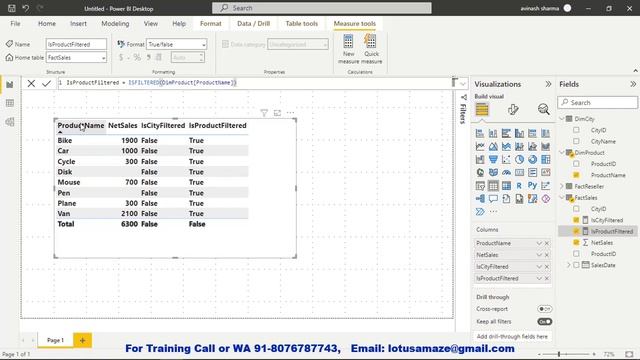Viewport: 640px width, 360px height.
Task: Choose the Stacked bar chart visualization
Action: [480, 133]
